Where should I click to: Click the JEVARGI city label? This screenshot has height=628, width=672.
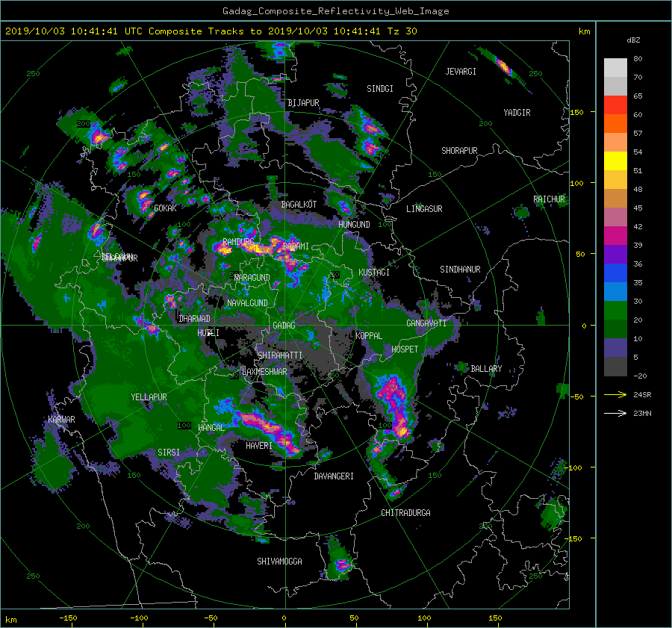point(461,72)
